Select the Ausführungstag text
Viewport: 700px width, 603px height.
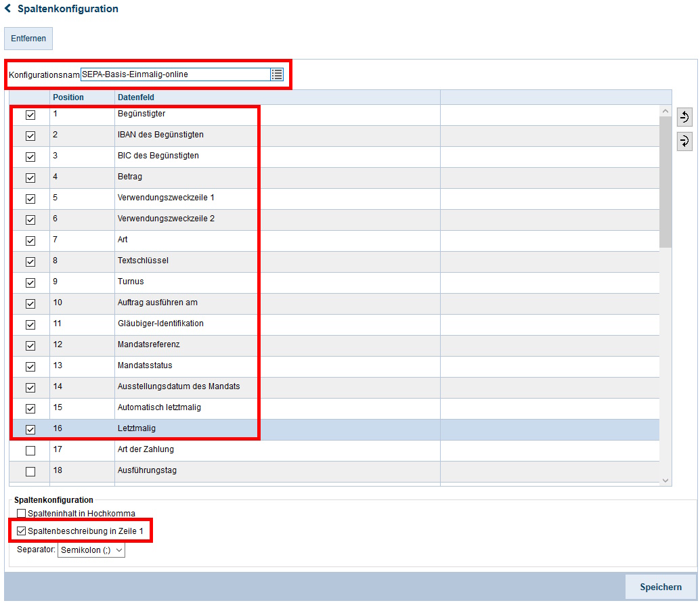[148, 470]
